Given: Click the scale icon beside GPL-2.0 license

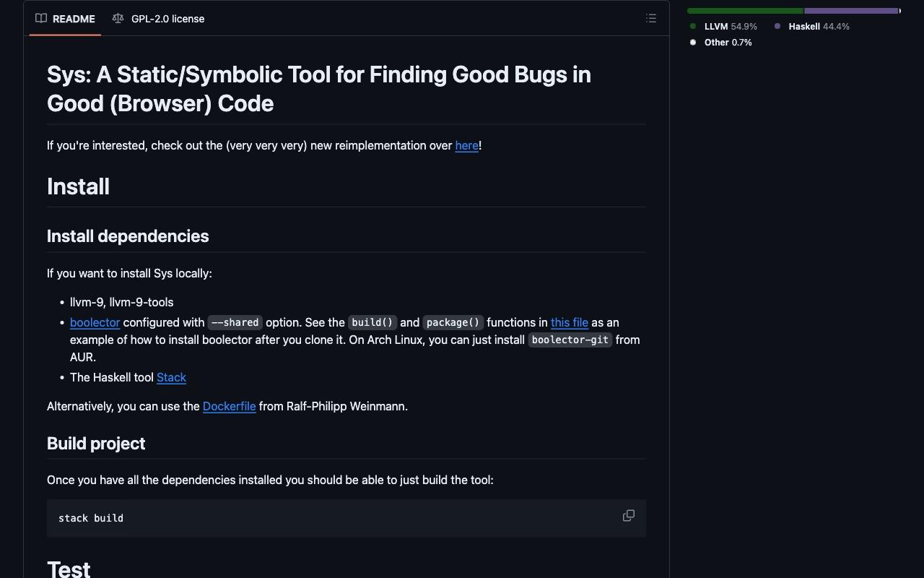Looking at the screenshot, I should pos(118,19).
